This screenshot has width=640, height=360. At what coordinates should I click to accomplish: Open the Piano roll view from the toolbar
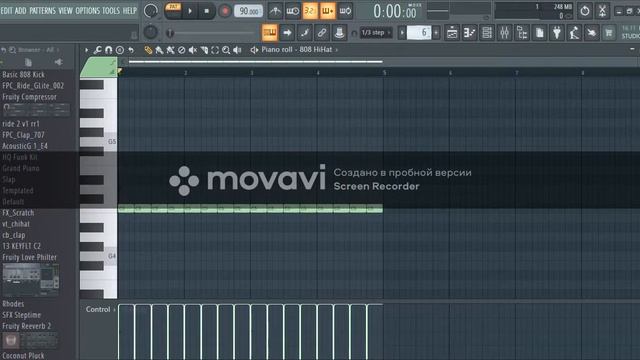469,33
